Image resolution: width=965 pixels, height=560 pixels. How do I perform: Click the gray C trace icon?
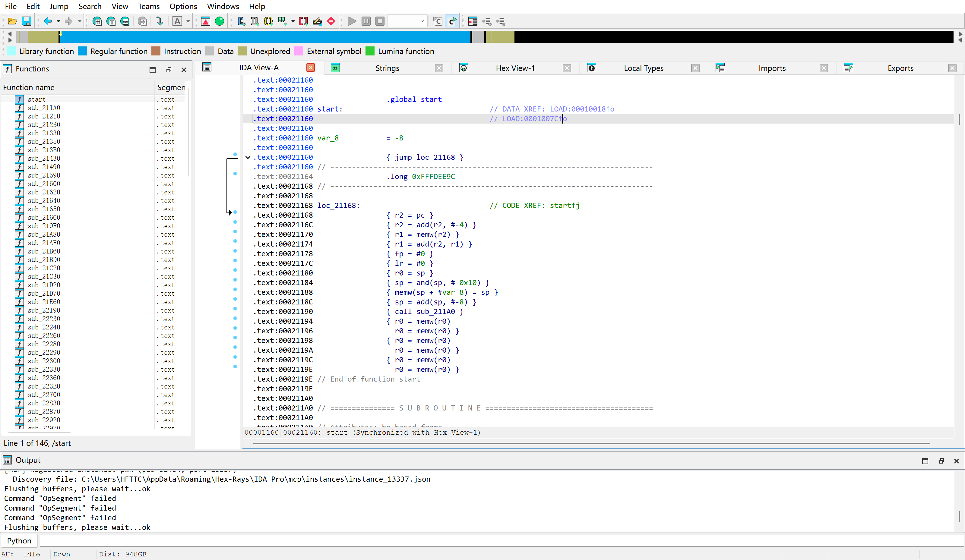point(438,21)
